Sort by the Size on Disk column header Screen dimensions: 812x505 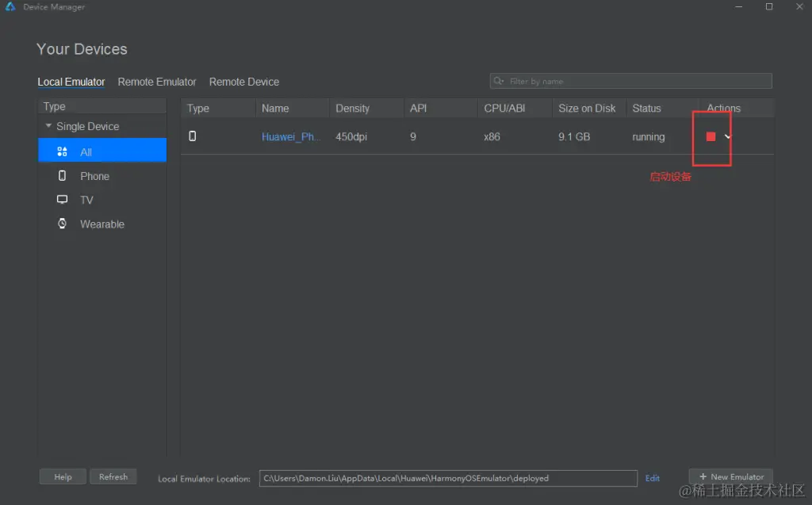pyautogui.click(x=587, y=109)
